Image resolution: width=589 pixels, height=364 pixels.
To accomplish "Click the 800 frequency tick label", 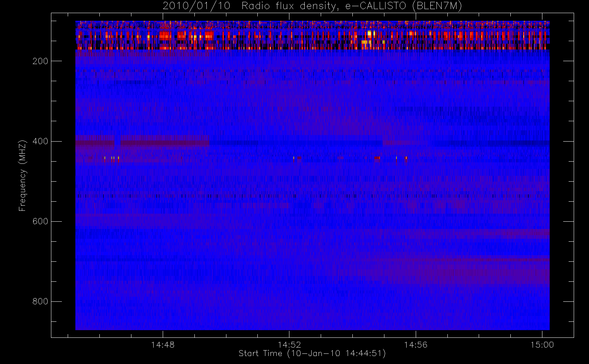I will click(x=40, y=301).
